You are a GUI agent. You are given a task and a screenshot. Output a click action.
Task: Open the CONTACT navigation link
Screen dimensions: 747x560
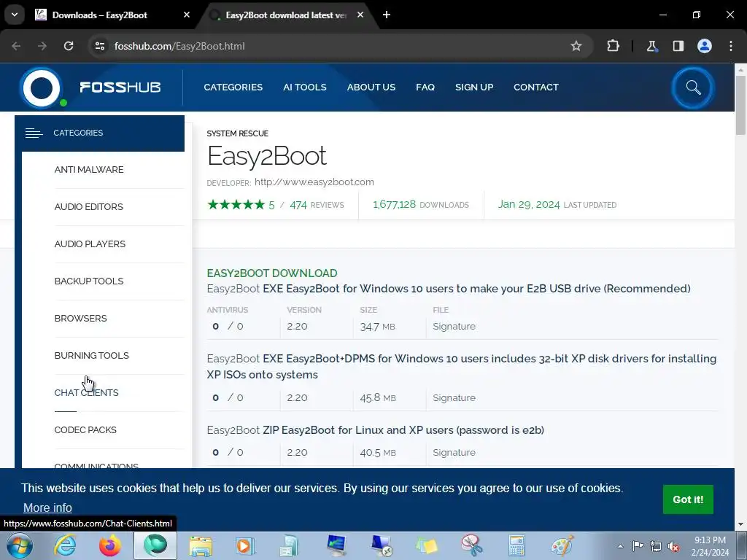pyautogui.click(x=536, y=87)
